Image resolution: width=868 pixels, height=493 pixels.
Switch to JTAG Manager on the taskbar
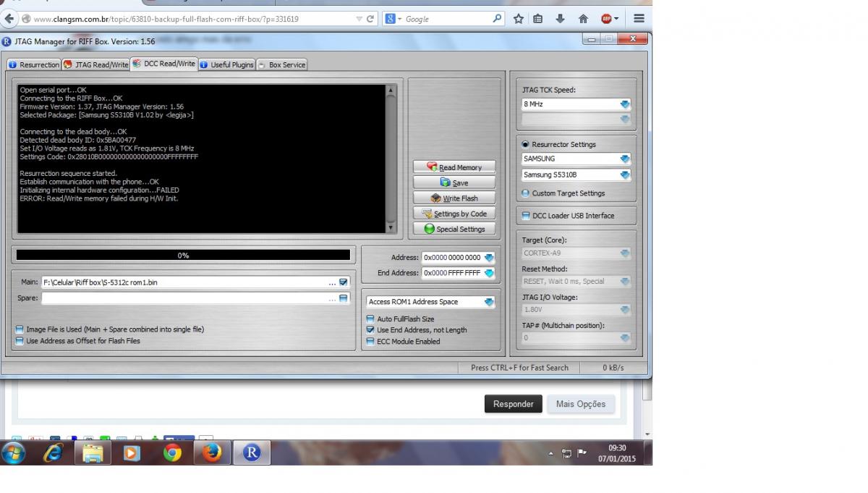(252, 453)
